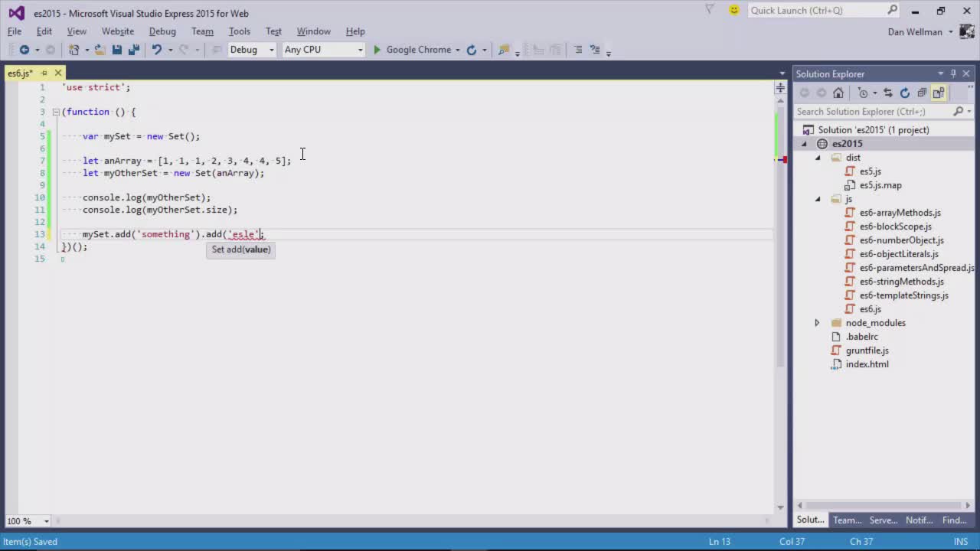Open the Any CPU platform dropdown
The image size is (980, 551).
tap(323, 50)
